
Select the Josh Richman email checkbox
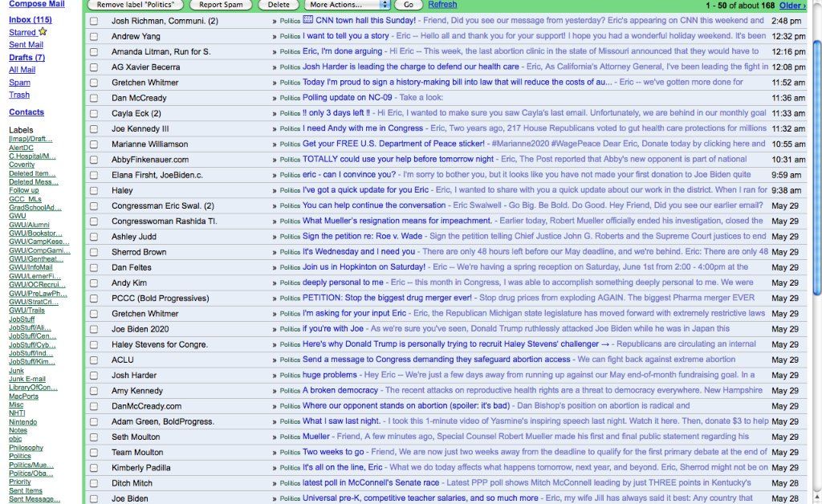pos(94,21)
